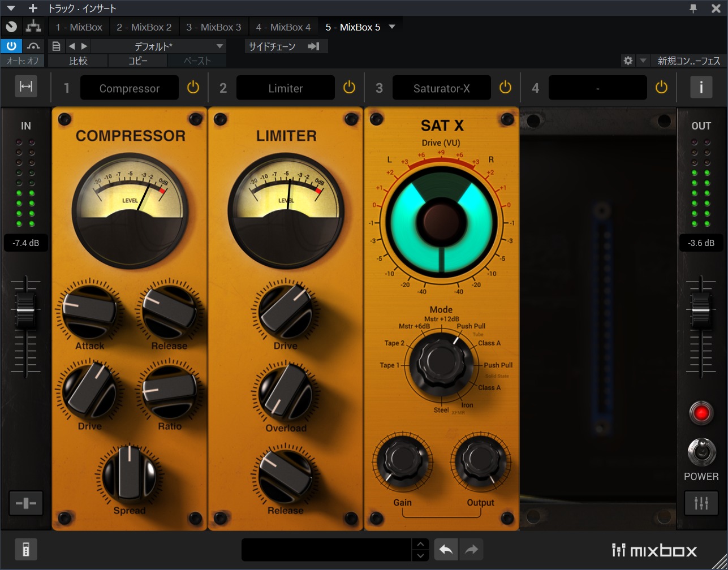728x570 pixels.
Task: Toggle power for slot 2 Limiter
Action: pyautogui.click(x=350, y=87)
